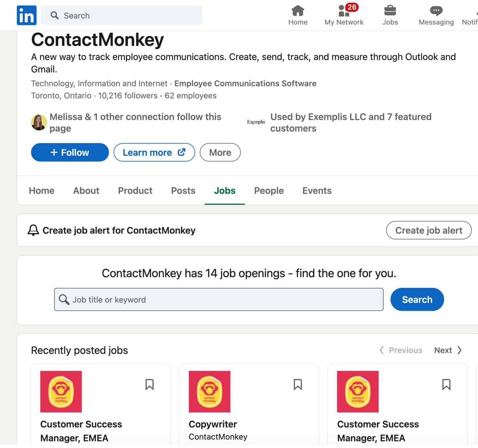
Task: Bookmark the Copywriter job posting
Action: (x=298, y=385)
